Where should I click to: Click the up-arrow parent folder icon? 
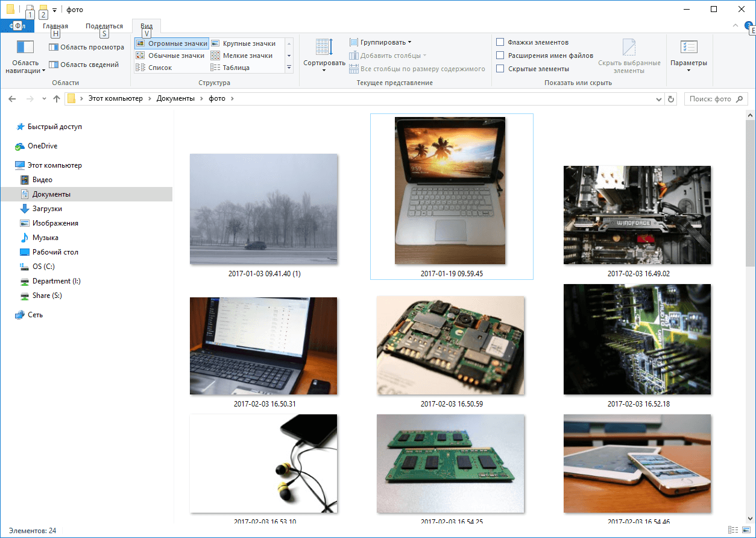pyautogui.click(x=57, y=99)
